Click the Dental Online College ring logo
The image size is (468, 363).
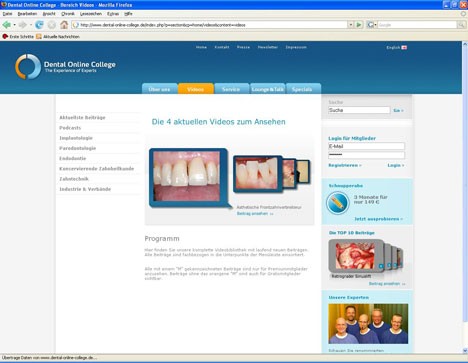pos(28,66)
